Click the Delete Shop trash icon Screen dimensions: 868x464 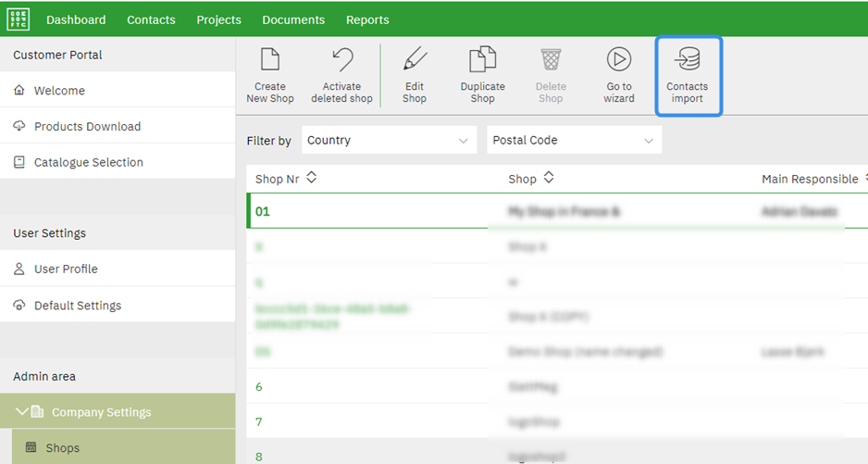[x=551, y=61]
